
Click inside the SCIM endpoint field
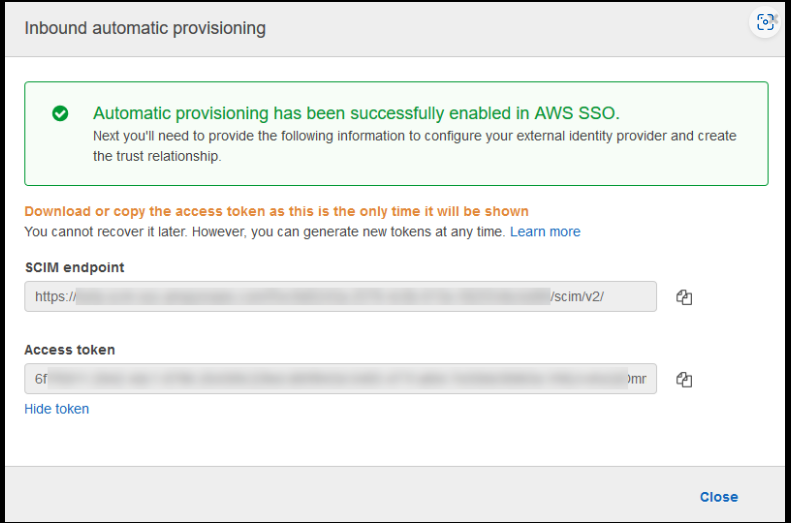341,297
